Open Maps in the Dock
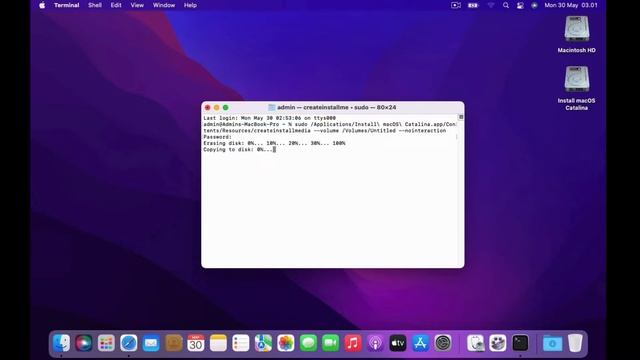This screenshot has height=360, width=640. tap(263, 343)
